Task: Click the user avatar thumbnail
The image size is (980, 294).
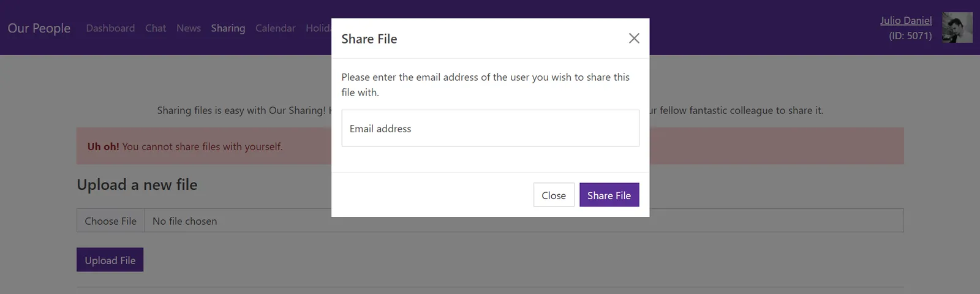Action: (957, 28)
